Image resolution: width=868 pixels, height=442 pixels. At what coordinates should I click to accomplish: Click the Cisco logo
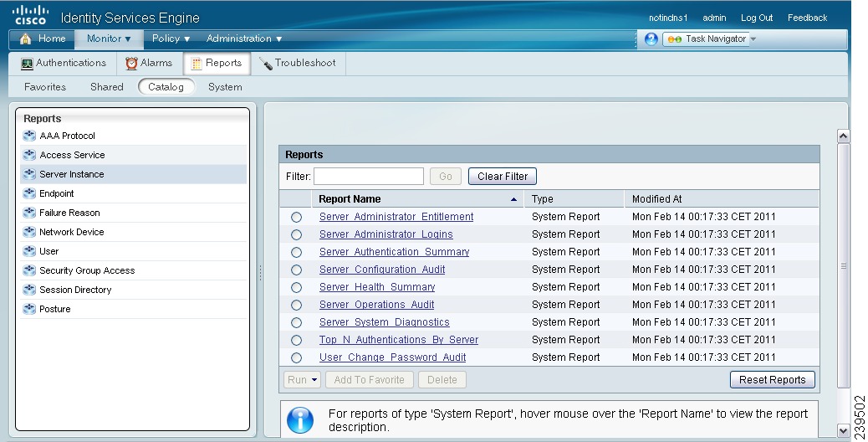coord(30,15)
